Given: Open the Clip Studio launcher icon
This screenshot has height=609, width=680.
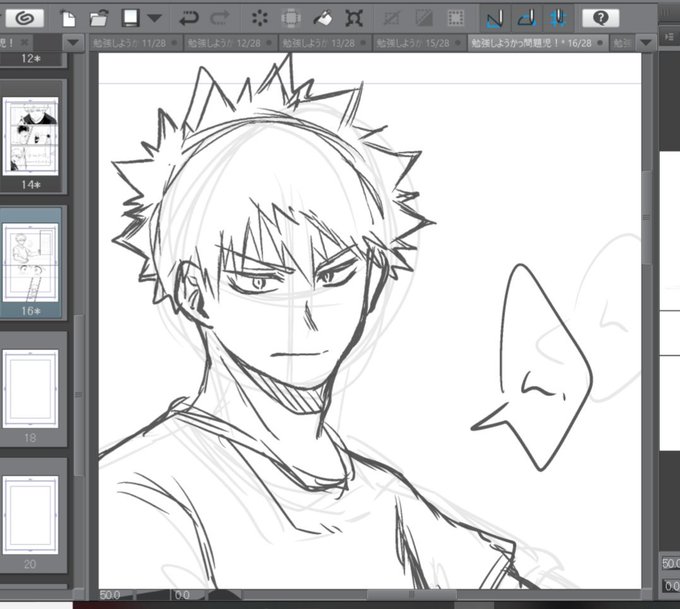Looking at the screenshot, I should (x=24, y=18).
